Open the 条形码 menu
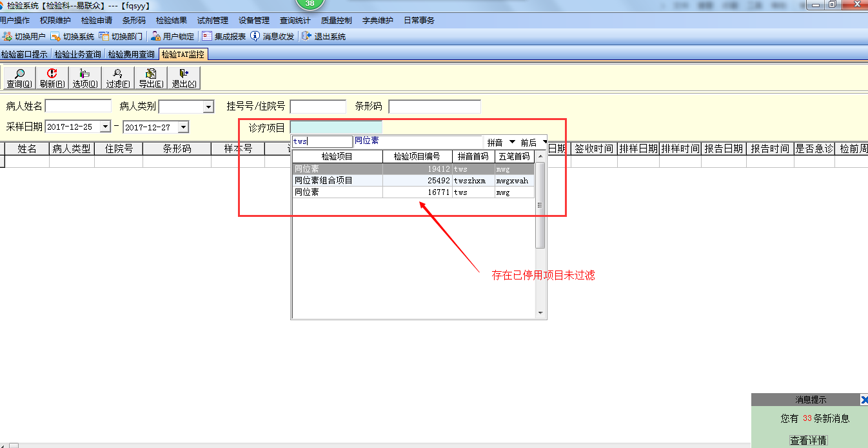 134,21
